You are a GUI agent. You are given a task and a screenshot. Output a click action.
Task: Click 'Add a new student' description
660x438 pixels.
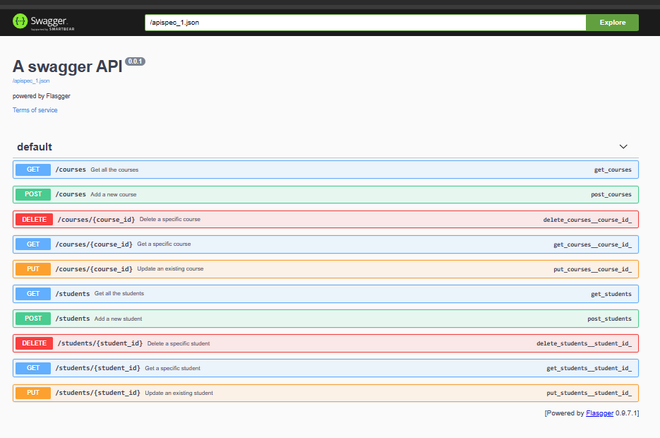(x=118, y=319)
